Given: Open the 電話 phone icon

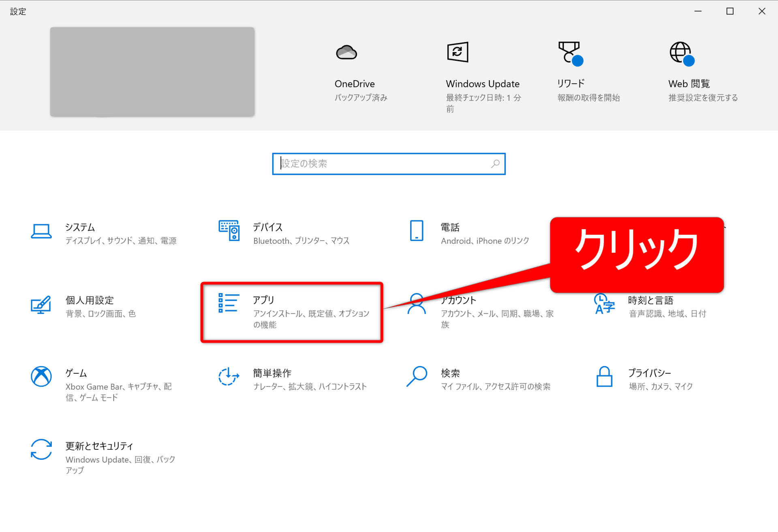Looking at the screenshot, I should click(x=417, y=231).
